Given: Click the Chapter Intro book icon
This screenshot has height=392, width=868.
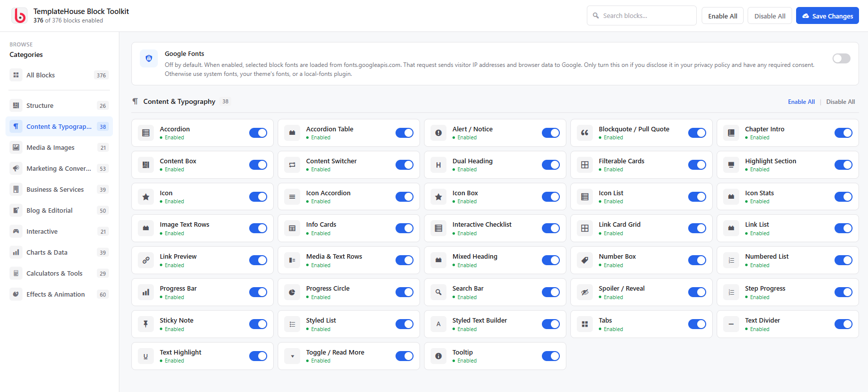Looking at the screenshot, I should [x=731, y=133].
